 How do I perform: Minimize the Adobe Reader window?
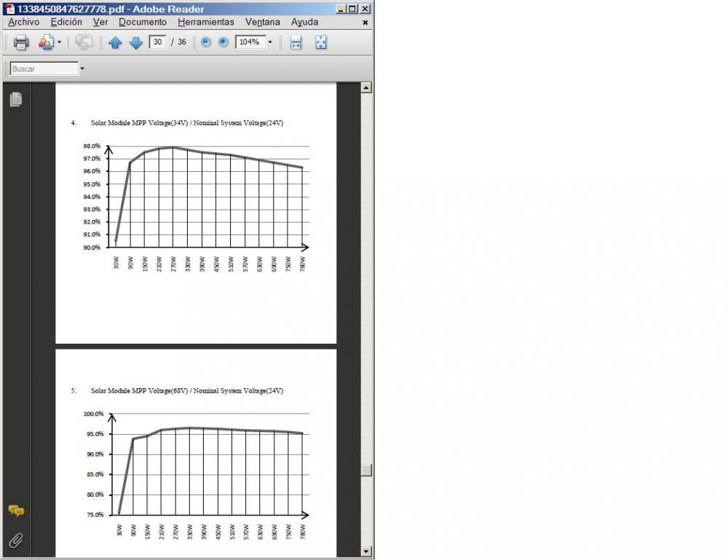[341, 9]
